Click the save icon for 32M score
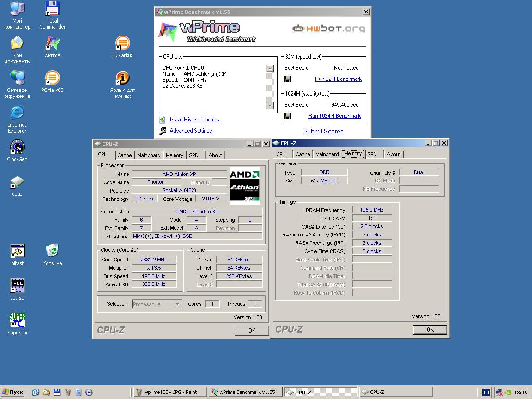 pos(288,79)
